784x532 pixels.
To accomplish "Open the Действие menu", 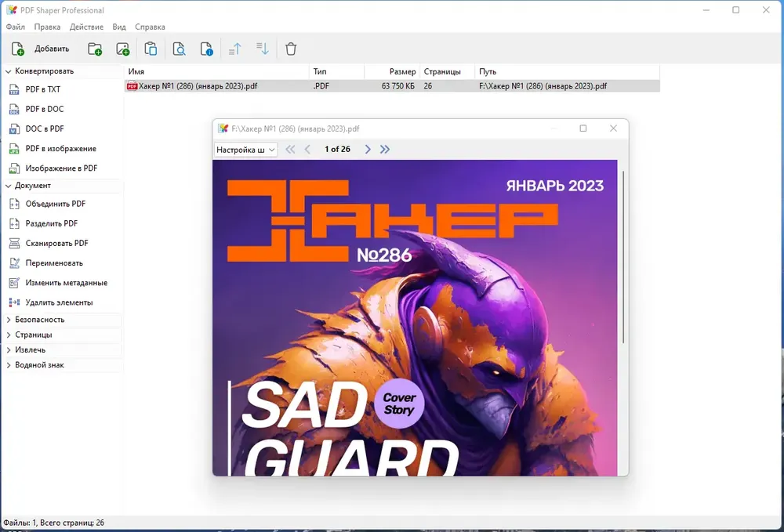I will tap(86, 27).
